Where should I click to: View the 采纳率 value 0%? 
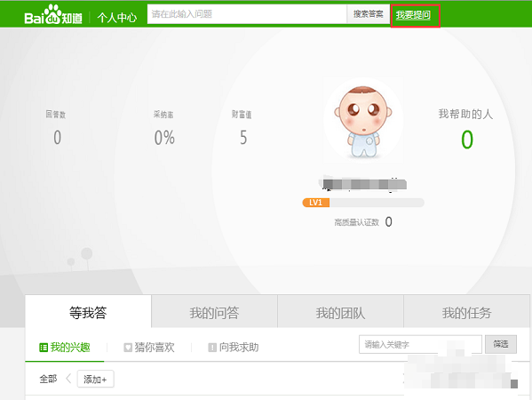click(164, 138)
